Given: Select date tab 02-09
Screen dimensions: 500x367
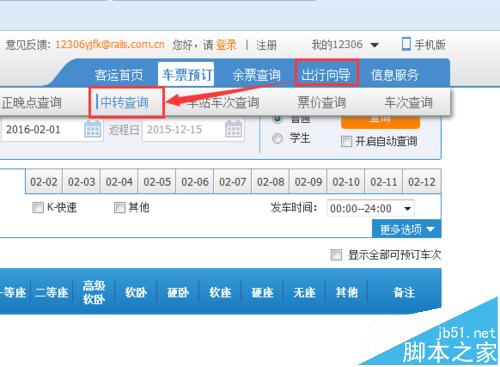Looking at the screenshot, I should point(308,182).
